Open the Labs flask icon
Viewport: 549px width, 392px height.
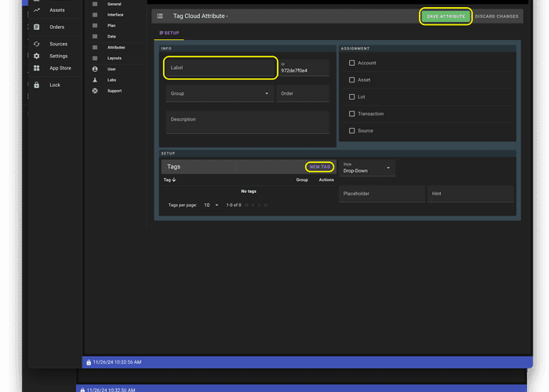tap(95, 80)
